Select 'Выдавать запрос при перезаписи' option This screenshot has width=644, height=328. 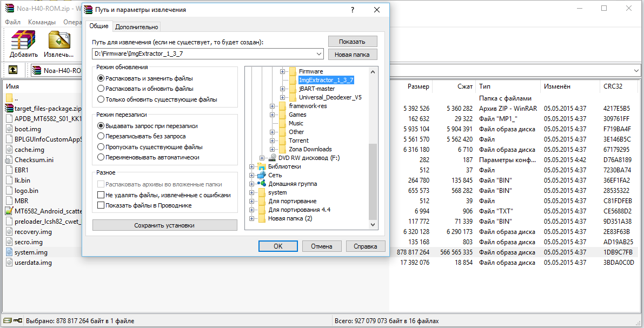pos(101,125)
